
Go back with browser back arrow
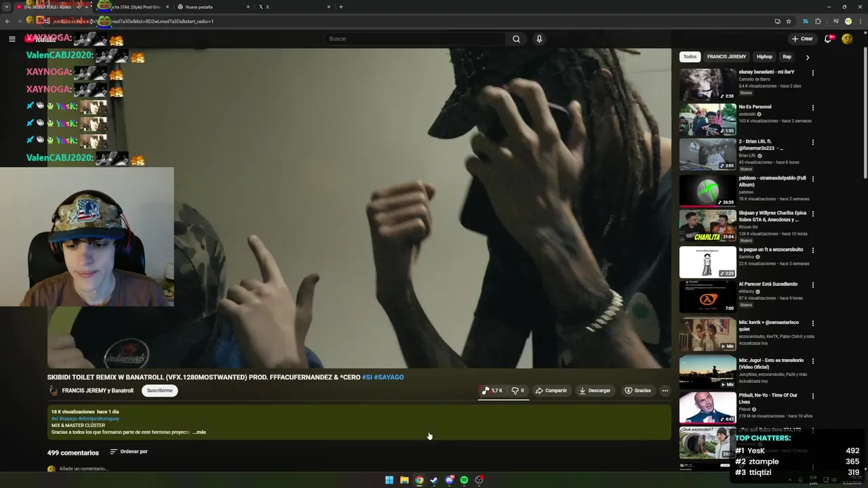[x=7, y=21]
